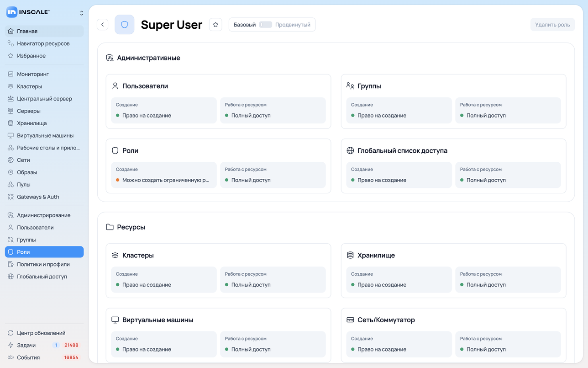The width and height of the screenshot is (588, 368).
Task: Select Пользователи in the sidebar
Action: [x=44, y=228]
